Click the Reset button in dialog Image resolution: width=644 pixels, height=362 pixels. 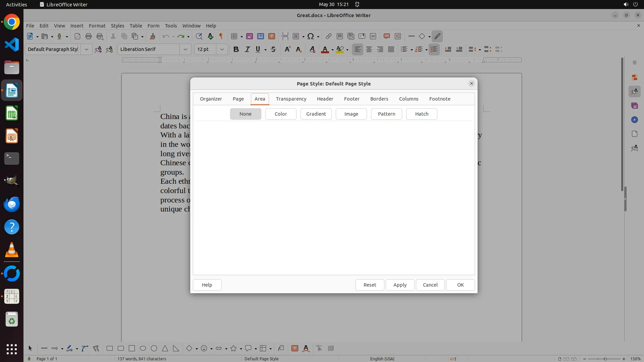[370, 285]
